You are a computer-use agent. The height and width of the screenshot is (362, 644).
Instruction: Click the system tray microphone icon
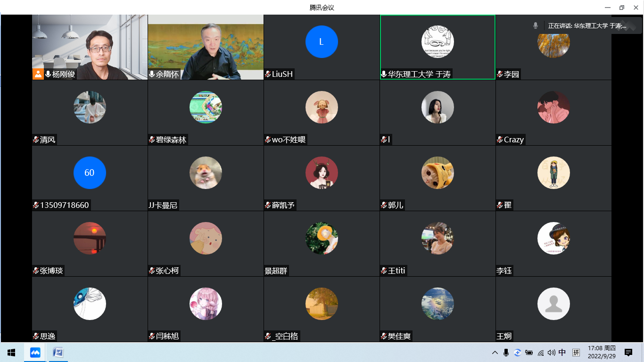[506, 353]
